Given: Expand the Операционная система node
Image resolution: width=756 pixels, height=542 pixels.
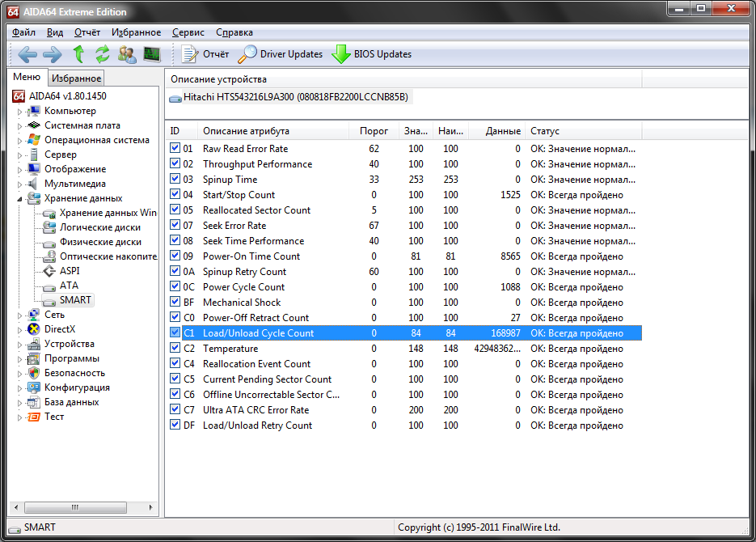Looking at the screenshot, I should pyautogui.click(x=19, y=141).
